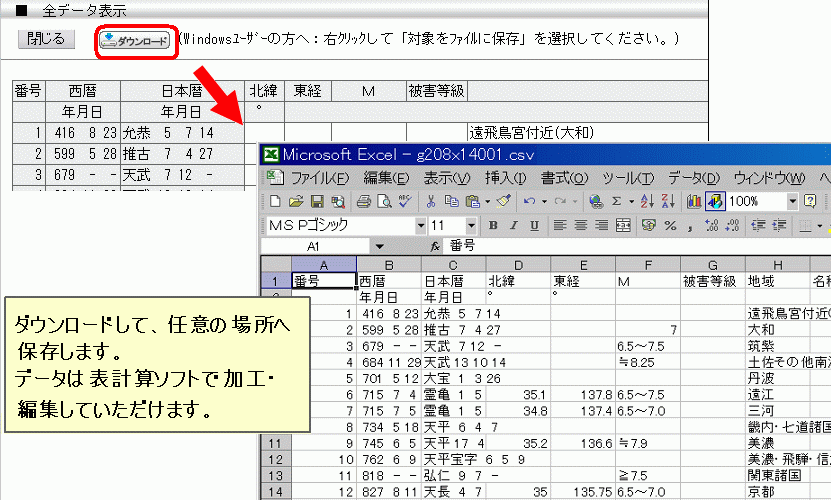Apply Currency style icon
This screenshot has height=500, width=831.
pyautogui.click(x=649, y=225)
